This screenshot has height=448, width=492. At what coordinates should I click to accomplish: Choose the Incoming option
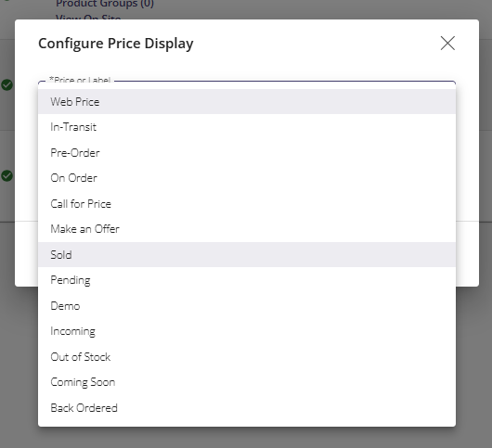247,331
